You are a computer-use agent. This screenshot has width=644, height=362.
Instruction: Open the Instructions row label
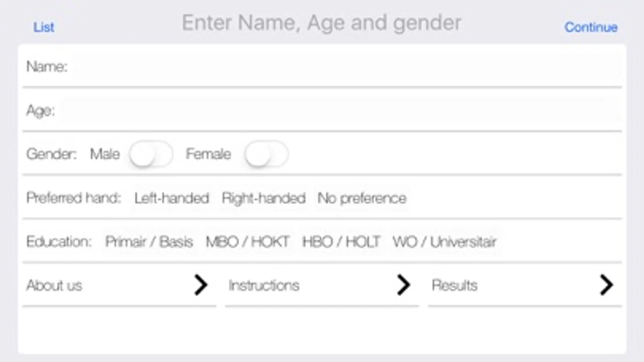264,286
